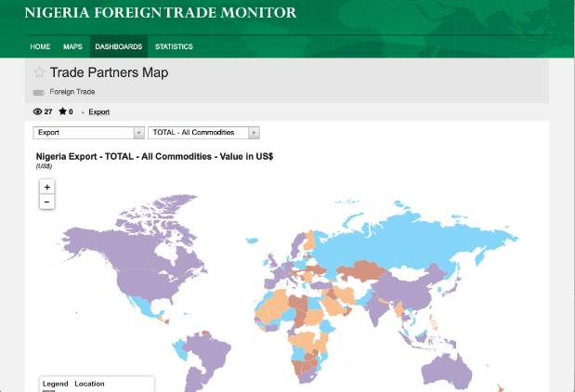Open the MAPS menu item
575x392 pixels.
72,46
